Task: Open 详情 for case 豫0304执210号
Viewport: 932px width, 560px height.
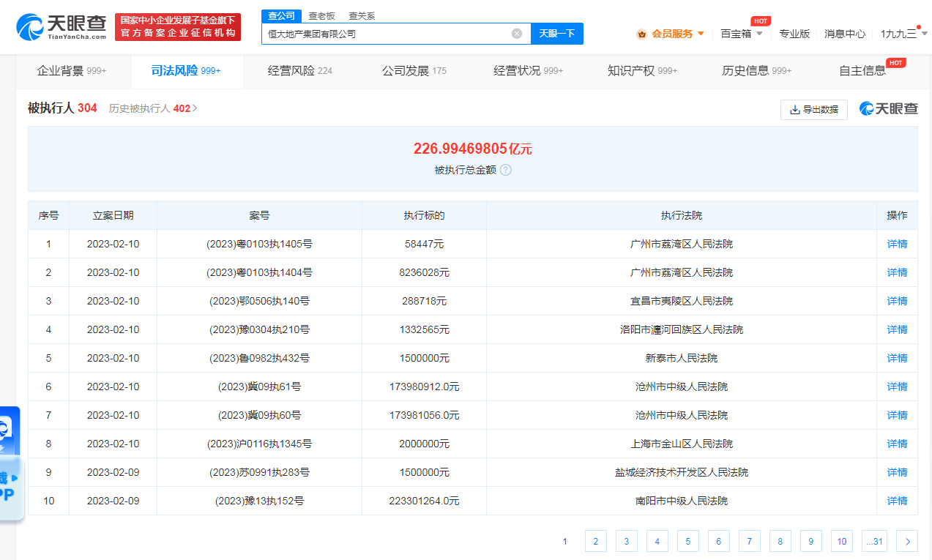Action: (x=897, y=329)
